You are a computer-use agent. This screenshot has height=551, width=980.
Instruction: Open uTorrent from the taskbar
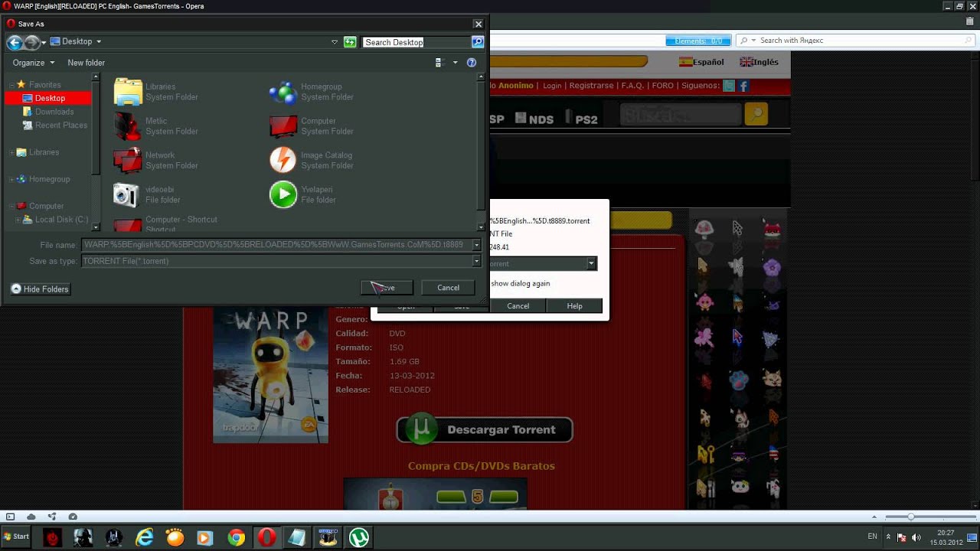[359, 537]
